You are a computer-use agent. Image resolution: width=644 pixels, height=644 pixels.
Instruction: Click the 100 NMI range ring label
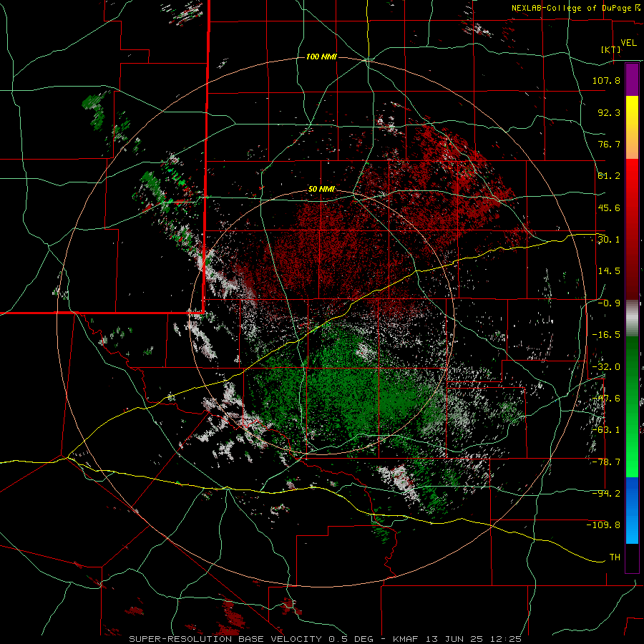pos(321,57)
